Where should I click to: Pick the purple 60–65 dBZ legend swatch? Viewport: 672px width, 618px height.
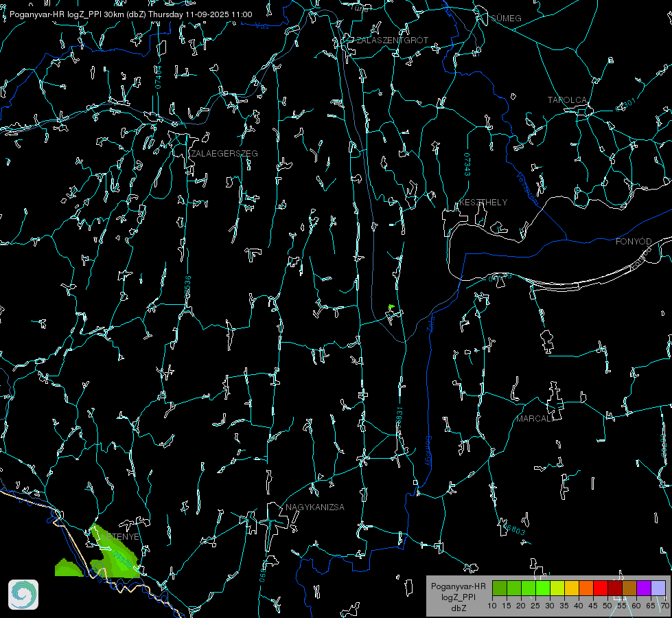[x=644, y=588]
